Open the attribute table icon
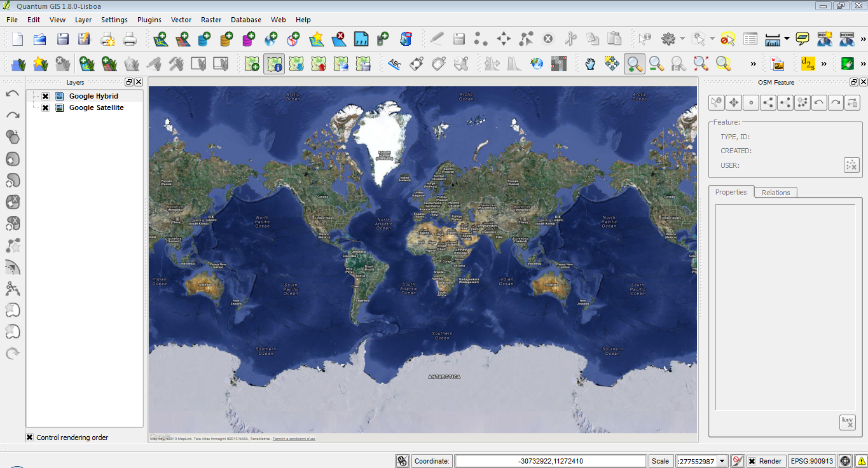This screenshot has width=868, height=468. pyautogui.click(x=750, y=39)
